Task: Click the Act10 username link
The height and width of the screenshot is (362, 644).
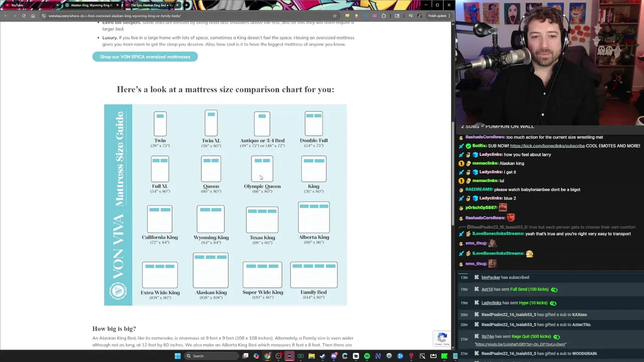Action: pyautogui.click(x=487, y=289)
